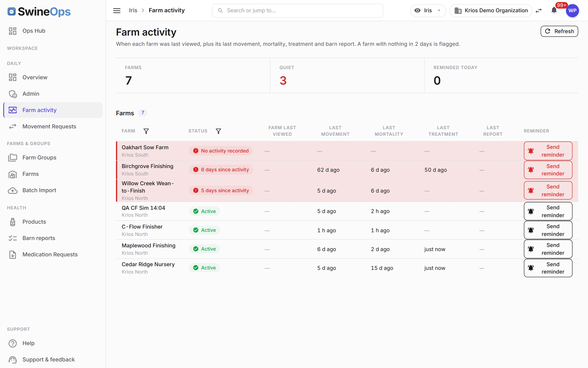The image size is (588, 368).
Task: Select Farm activity in the sidebar
Action: click(53, 110)
